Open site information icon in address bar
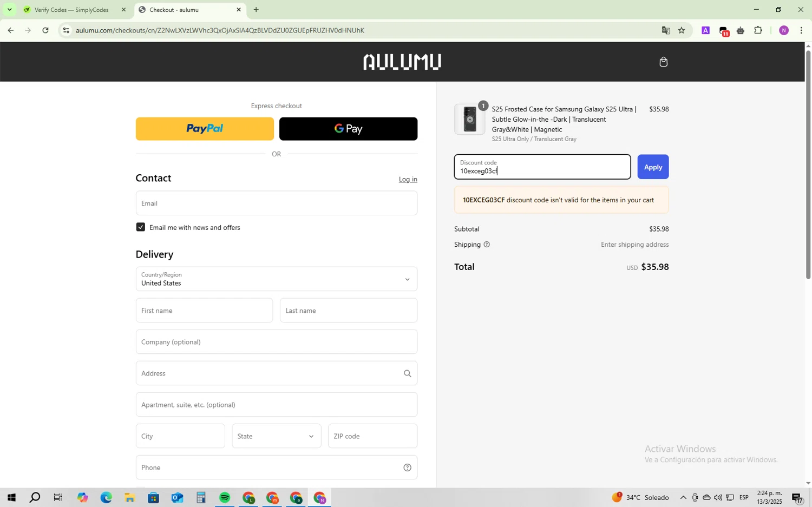Screen dimensions: 812x507 point(66,30)
